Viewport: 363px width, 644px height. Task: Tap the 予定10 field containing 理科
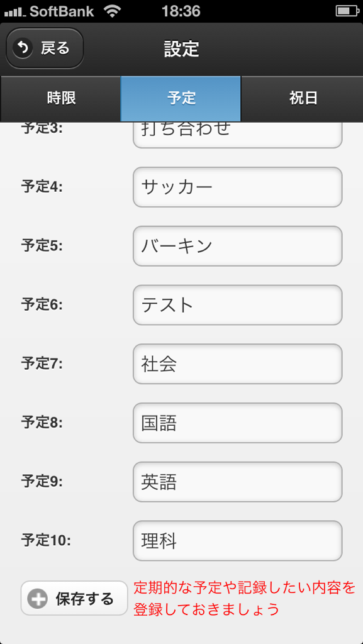tap(237, 540)
